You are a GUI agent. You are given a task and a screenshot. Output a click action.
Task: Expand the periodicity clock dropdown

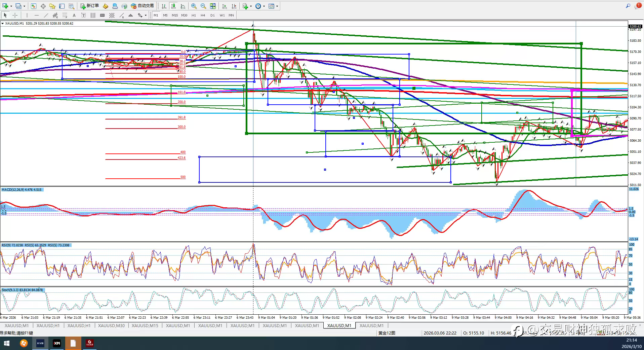coord(264,6)
